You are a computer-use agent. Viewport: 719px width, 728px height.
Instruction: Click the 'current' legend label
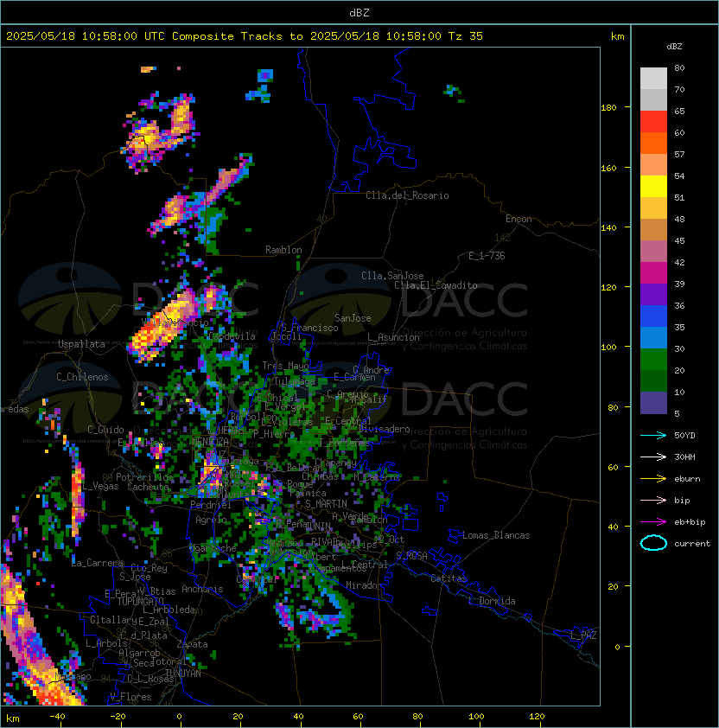(692, 544)
